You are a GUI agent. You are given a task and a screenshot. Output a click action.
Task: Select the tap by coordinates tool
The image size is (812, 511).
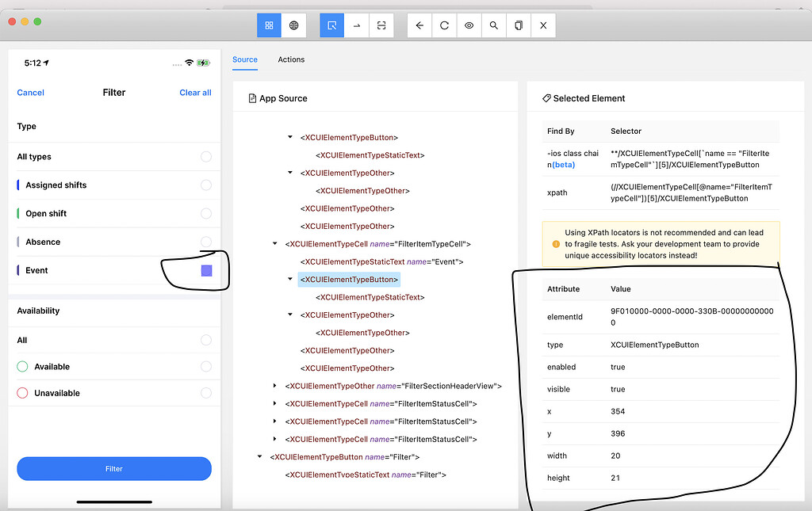click(381, 25)
